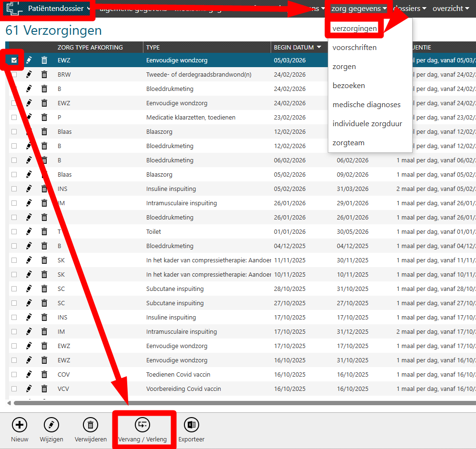Select zorgen in the dropdown
The image size is (476, 449).
point(344,67)
